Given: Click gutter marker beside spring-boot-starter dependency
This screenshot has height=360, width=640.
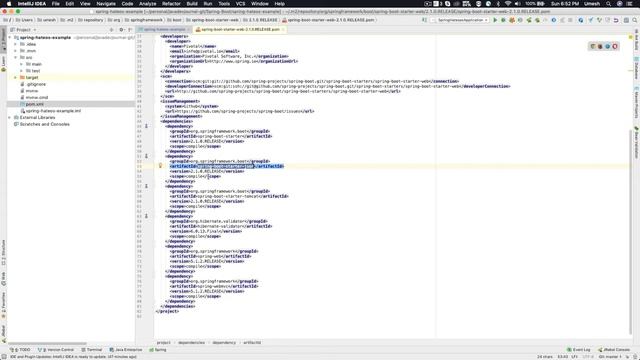Looking at the screenshot, I should point(147,126).
